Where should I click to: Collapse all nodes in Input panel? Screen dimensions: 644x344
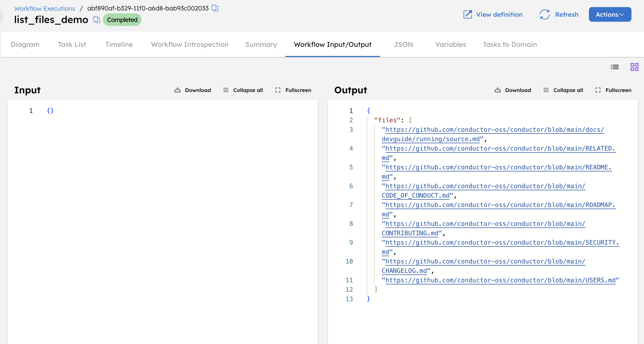243,90
